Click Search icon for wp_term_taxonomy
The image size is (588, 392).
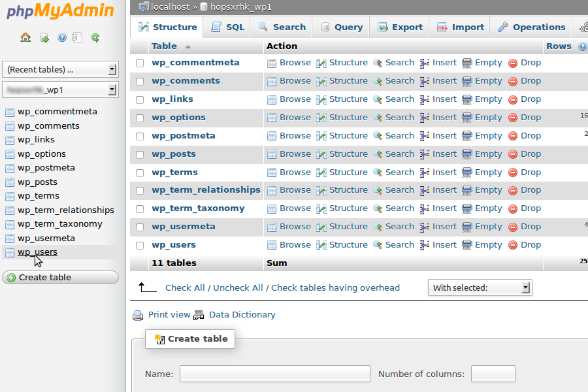(378, 209)
